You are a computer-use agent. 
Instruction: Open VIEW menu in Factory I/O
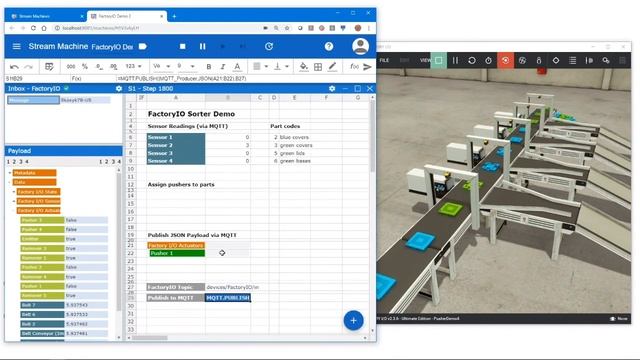(x=425, y=60)
